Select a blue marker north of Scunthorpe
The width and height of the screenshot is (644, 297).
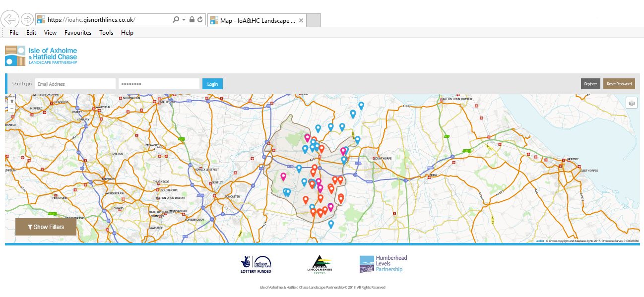361,105
